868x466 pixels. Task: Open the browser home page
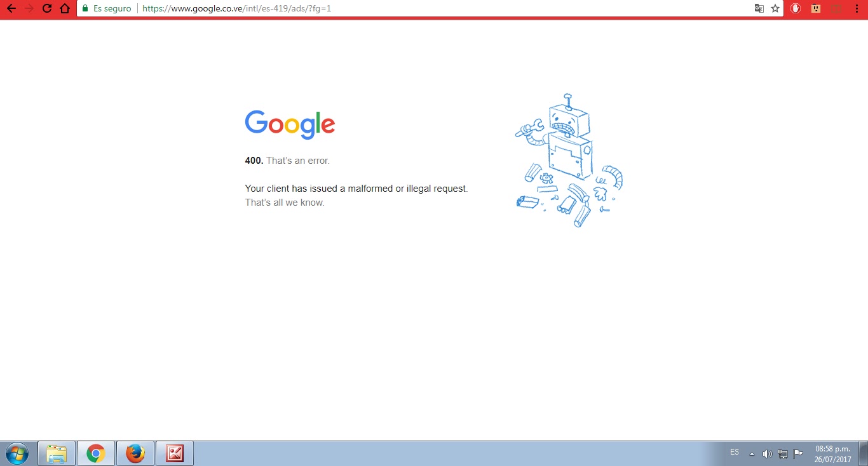pos(64,9)
